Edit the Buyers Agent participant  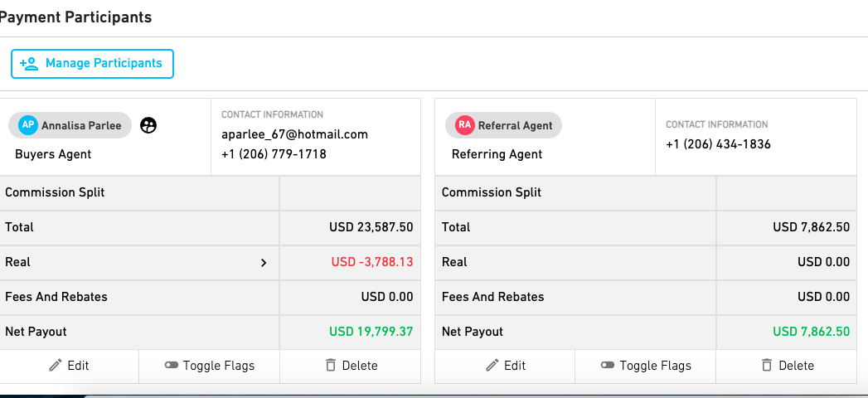(69, 366)
